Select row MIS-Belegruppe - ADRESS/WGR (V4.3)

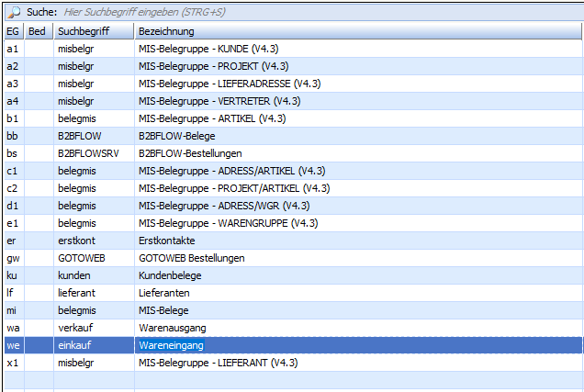(293, 206)
